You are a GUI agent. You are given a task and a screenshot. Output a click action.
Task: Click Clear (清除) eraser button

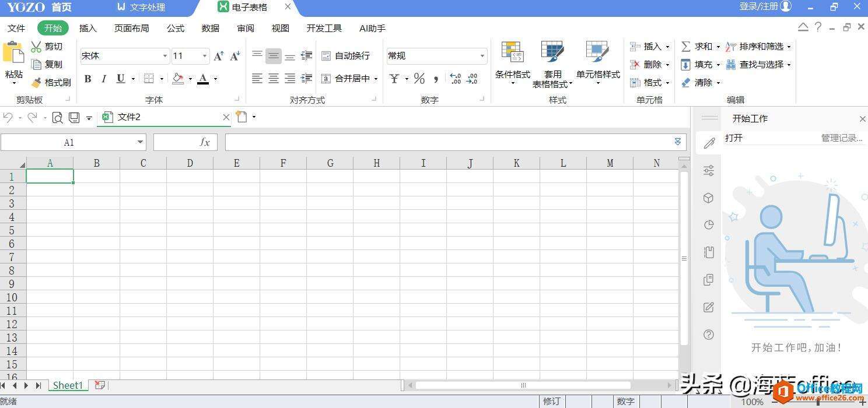tap(700, 83)
